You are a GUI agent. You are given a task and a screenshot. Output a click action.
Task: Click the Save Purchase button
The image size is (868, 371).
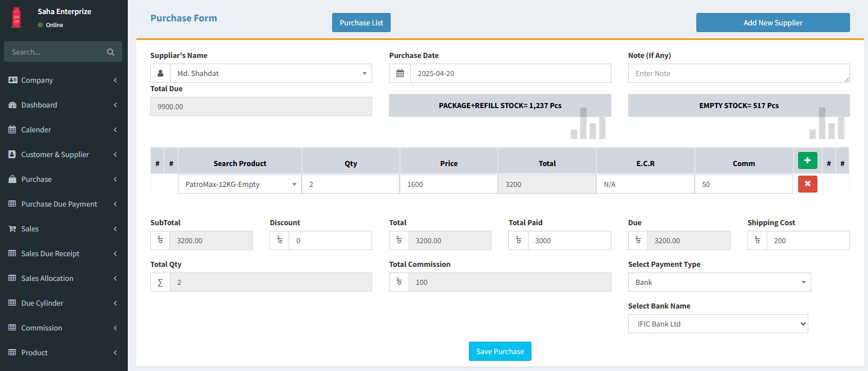click(500, 351)
